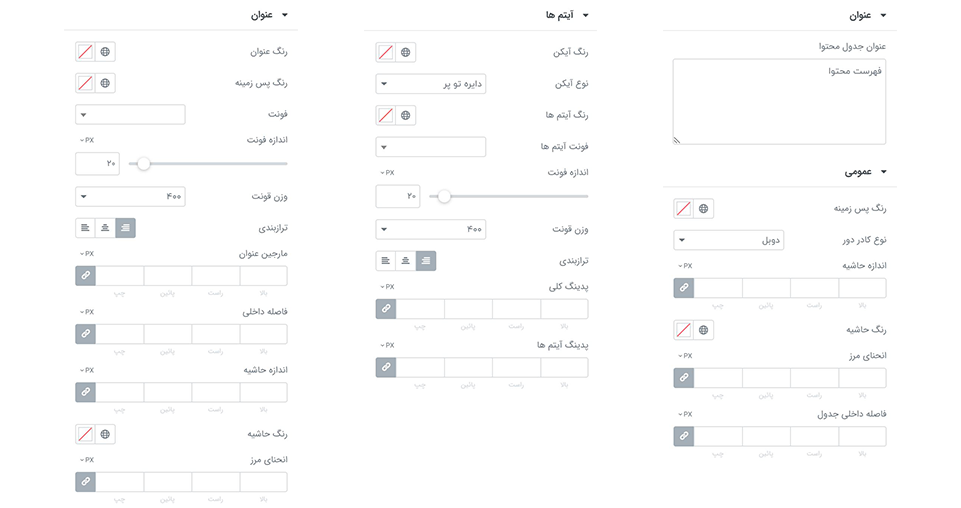This screenshot has width=961, height=508.
Task: Select center alignment in the آیتم ها panel
Action: 406,261
